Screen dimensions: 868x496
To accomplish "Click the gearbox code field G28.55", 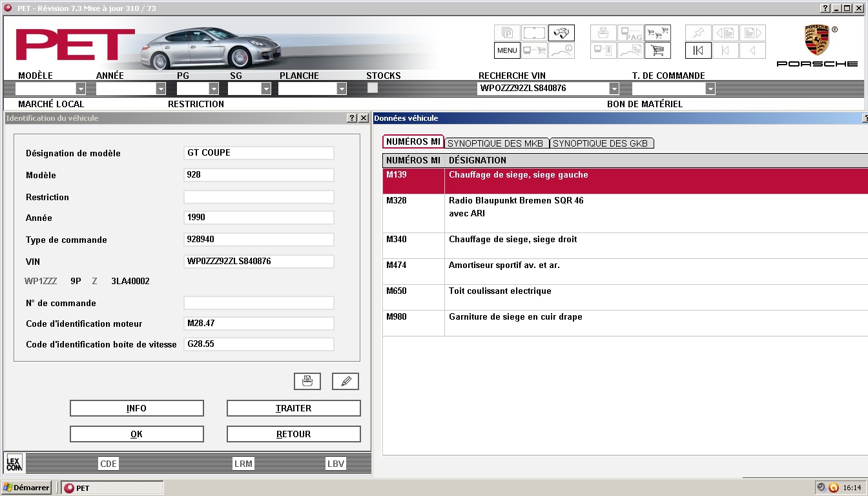I will click(259, 344).
